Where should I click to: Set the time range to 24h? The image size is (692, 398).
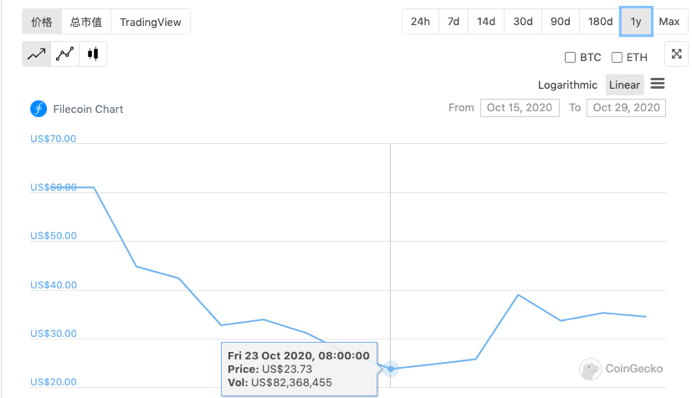tap(420, 21)
